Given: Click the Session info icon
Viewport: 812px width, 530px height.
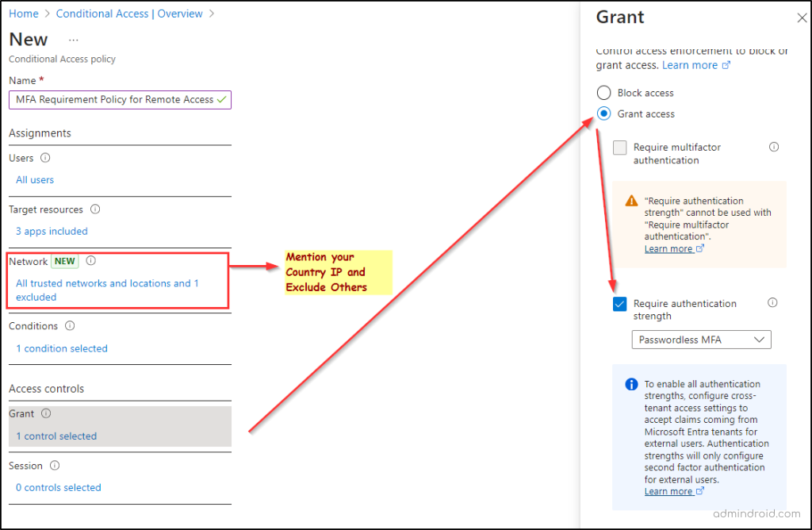Looking at the screenshot, I should click(x=53, y=466).
